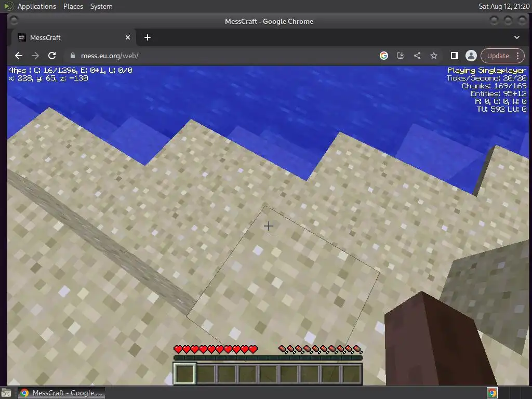Select the third hotbar slot
The image size is (532, 399).
tap(227, 374)
